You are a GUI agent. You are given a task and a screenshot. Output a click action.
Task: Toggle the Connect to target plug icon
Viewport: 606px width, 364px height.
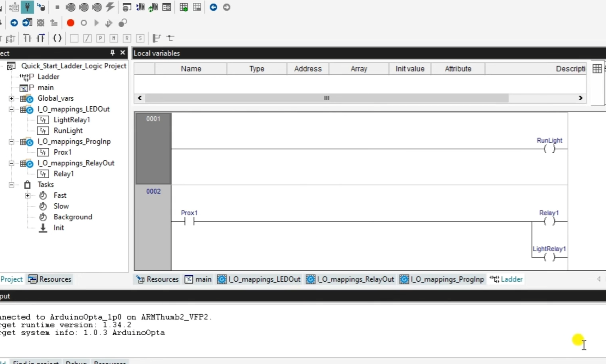pyautogui.click(x=27, y=7)
